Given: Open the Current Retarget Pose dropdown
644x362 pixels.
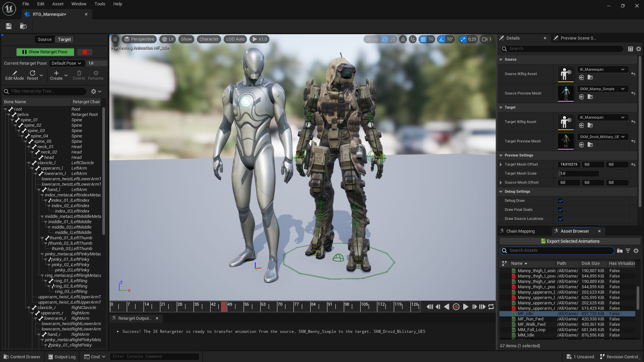Looking at the screenshot, I should click(x=66, y=63).
